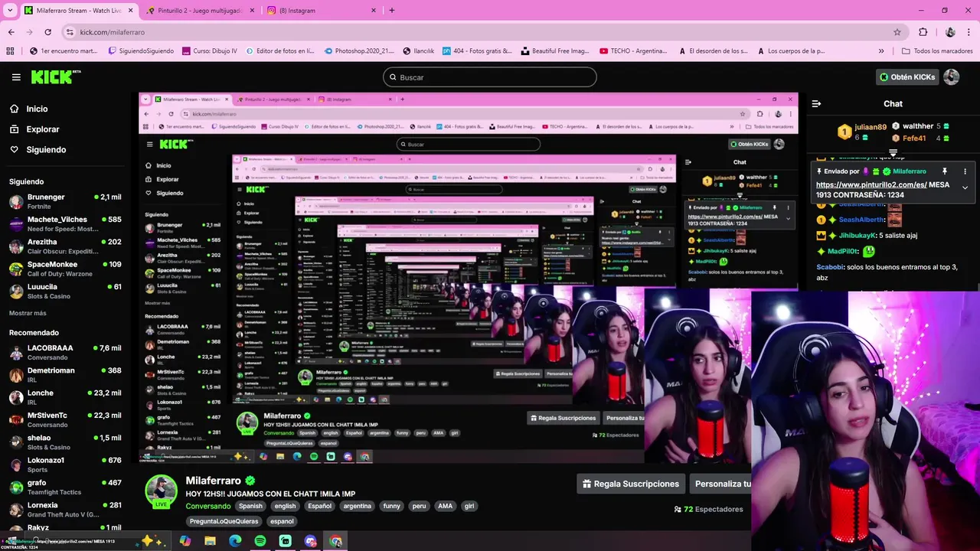Viewport: 980px width, 551px height.
Task: Open the Apps grid in bookmarks bar
Action: pyautogui.click(x=10, y=51)
